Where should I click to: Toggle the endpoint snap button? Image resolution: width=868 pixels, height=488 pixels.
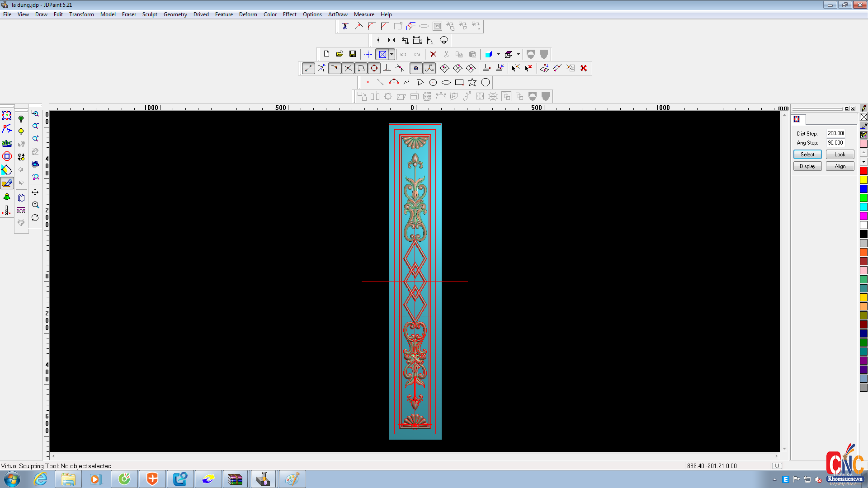[x=308, y=68]
